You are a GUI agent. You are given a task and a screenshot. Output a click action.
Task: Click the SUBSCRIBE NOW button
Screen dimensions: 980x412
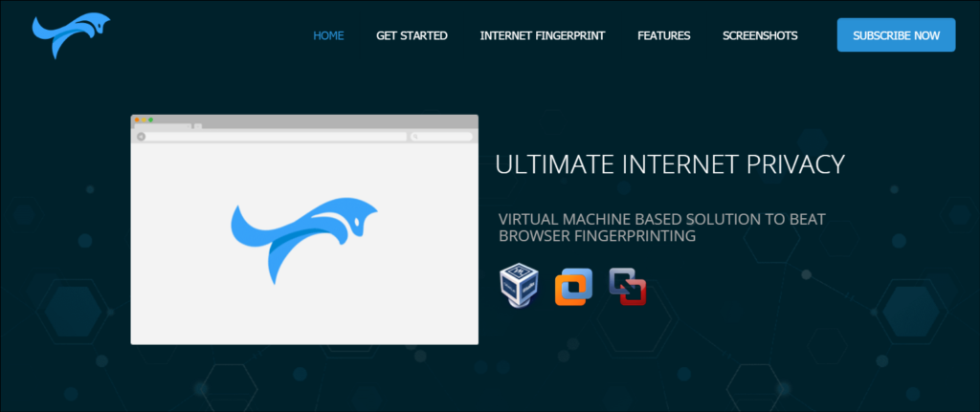[x=896, y=35]
